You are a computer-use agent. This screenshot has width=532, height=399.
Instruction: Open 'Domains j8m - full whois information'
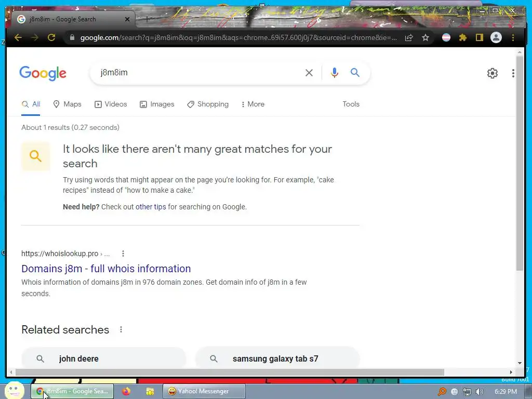[x=106, y=269]
